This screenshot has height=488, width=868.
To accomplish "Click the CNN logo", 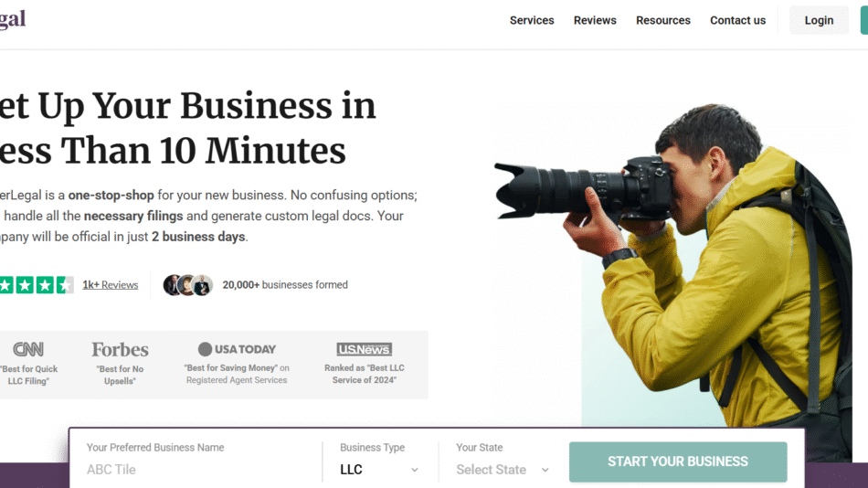I will click(27, 349).
